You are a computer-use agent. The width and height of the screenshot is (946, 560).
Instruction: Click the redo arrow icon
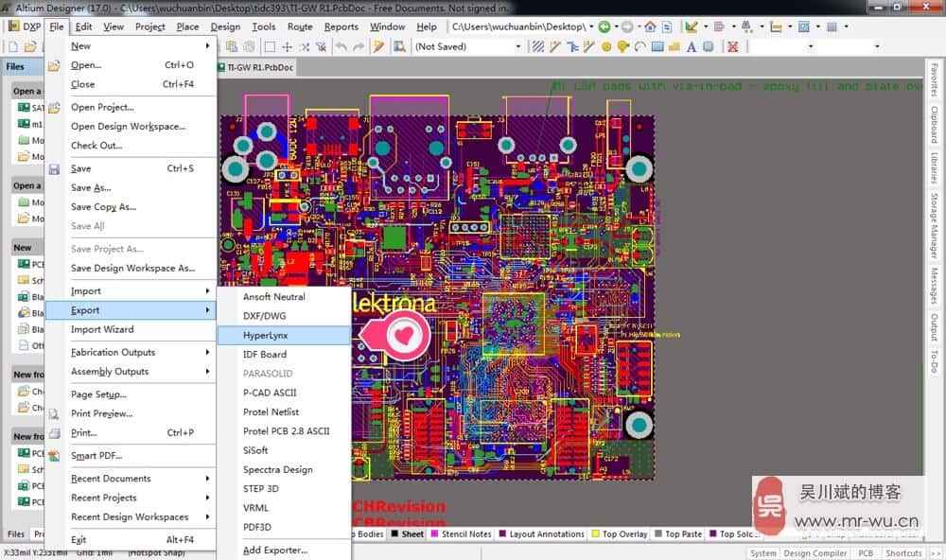[359, 46]
